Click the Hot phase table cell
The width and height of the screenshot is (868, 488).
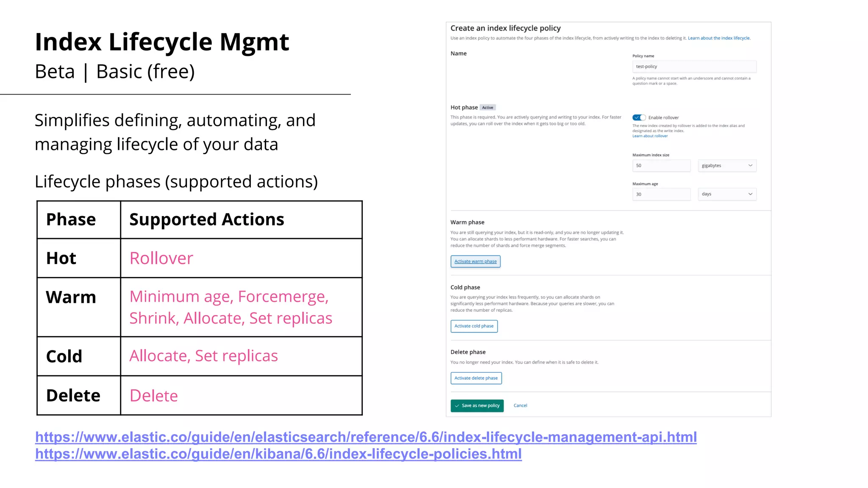point(79,258)
